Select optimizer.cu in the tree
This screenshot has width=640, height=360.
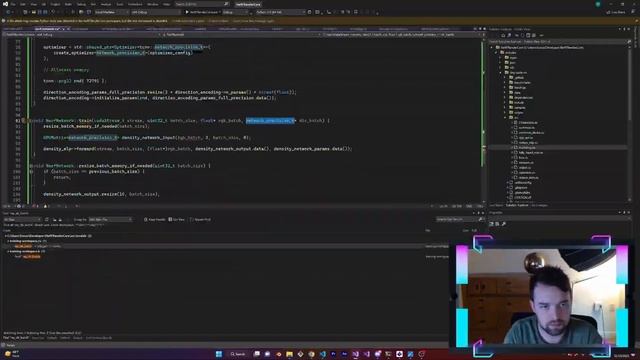pos(527,173)
